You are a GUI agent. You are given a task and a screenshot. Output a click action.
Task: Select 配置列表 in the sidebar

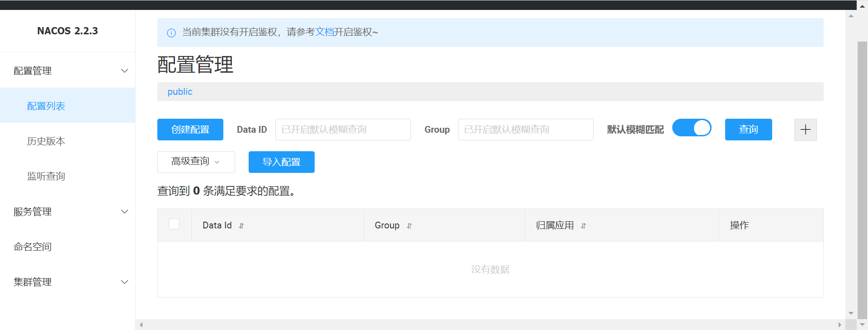click(x=67, y=106)
